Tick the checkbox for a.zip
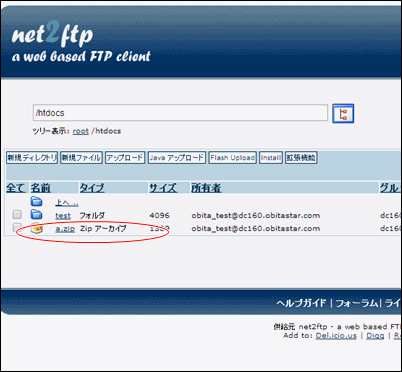Viewport: 402px width, 372px height. [17, 227]
